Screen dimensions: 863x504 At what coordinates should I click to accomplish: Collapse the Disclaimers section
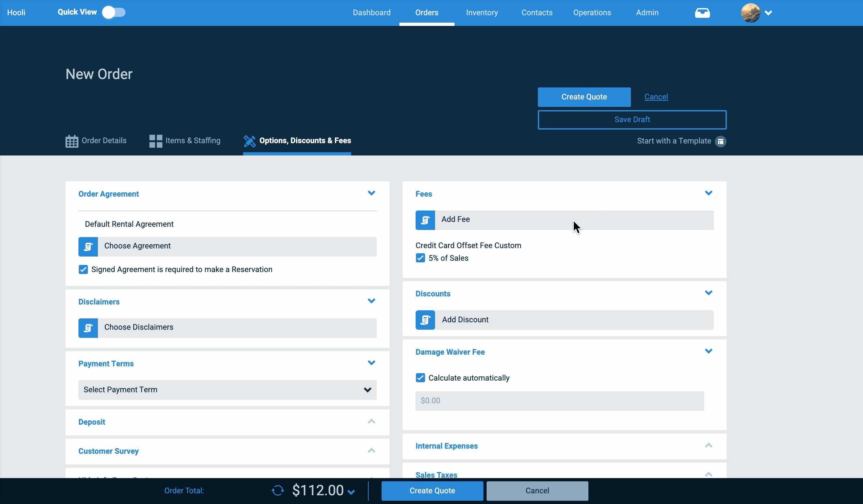[x=372, y=301]
